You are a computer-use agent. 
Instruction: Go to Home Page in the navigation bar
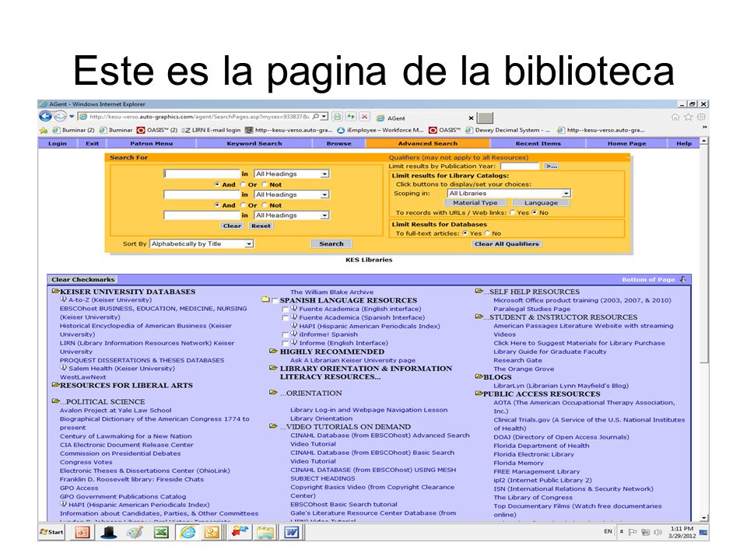pos(626,143)
